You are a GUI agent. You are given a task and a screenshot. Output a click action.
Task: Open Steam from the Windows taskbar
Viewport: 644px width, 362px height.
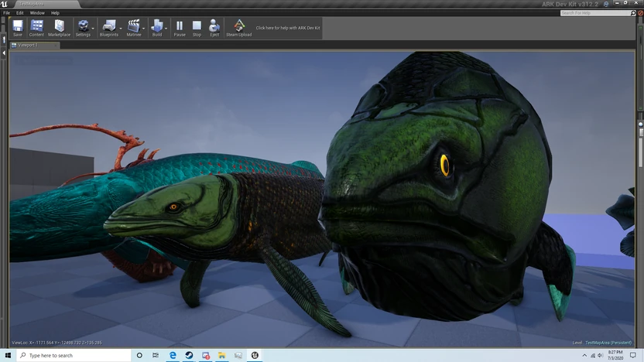189,355
